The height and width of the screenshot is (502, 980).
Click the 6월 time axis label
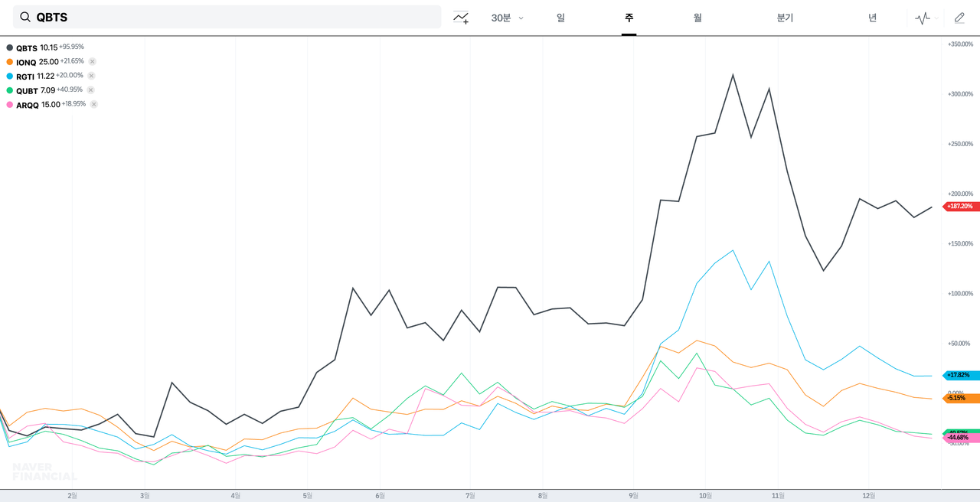tap(380, 495)
